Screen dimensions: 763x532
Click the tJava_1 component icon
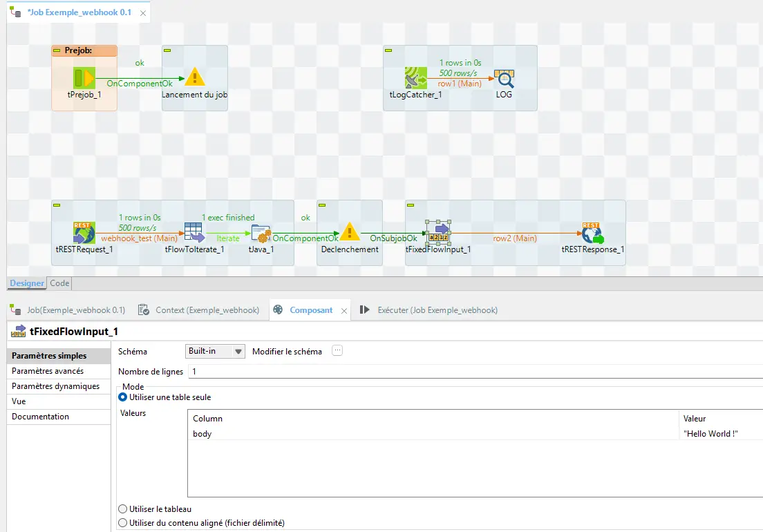click(261, 233)
